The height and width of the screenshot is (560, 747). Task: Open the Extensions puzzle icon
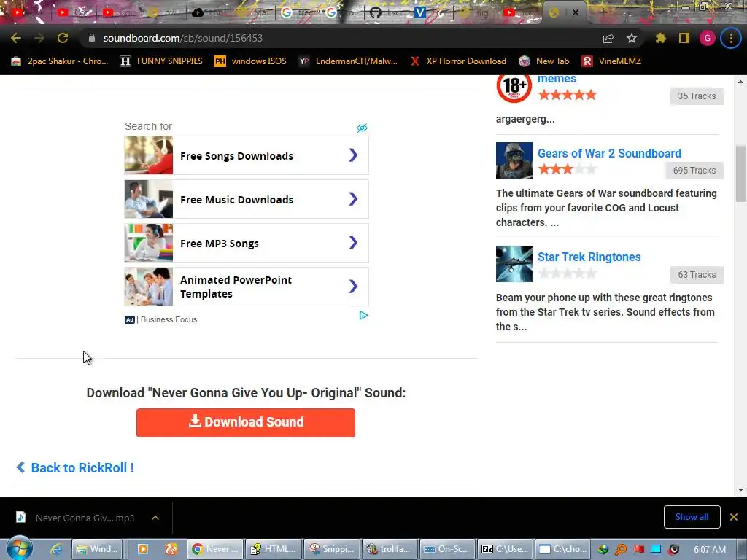(661, 38)
